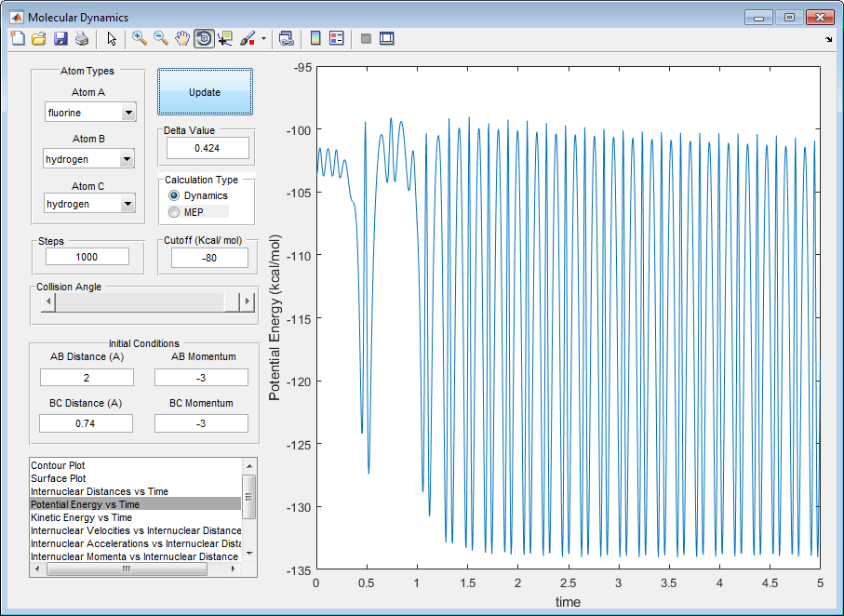Image resolution: width=844 pixels, height=616 pixels.
Task: Save figure using the floppy disk icon
Action: tap(60, 39)
